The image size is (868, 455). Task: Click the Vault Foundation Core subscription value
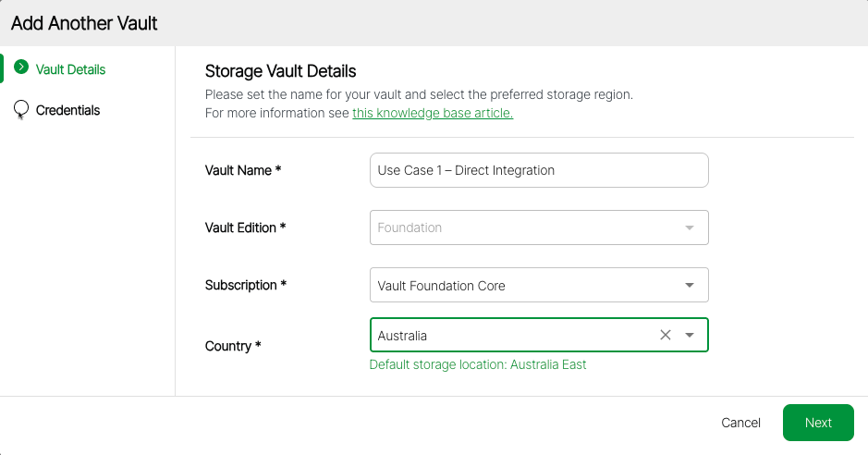(442, 286)
